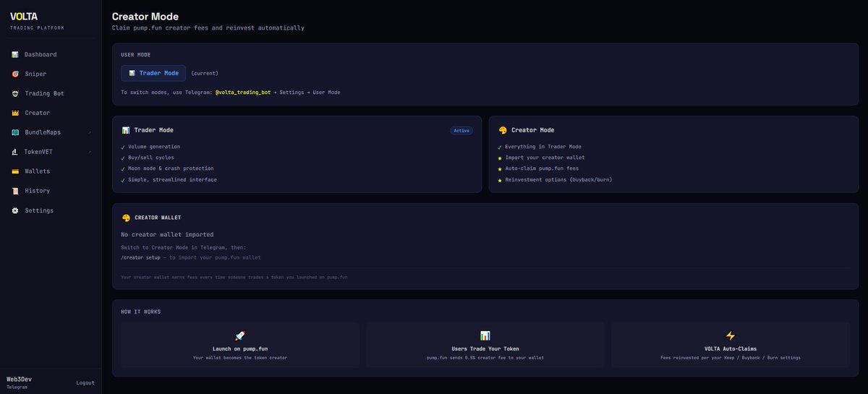Click the chart icon above Users Trade Your Token
This screenshot has height=394, width=868.
coord(485,336)
